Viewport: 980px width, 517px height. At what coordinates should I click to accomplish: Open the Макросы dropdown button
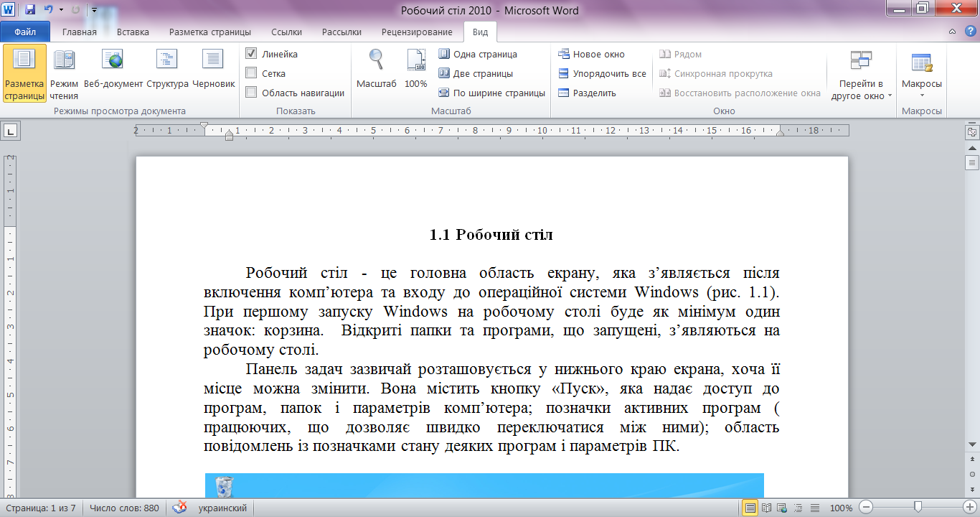(x=922, y=74)
